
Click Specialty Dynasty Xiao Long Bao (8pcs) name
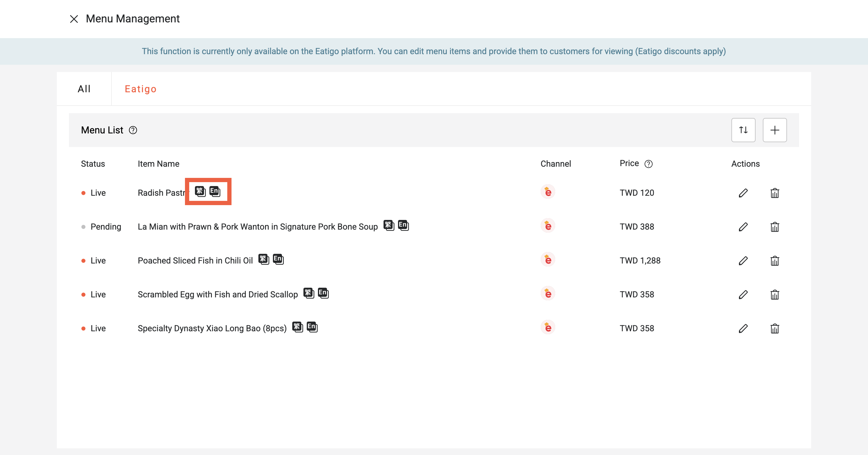click(x=212, y=329)
